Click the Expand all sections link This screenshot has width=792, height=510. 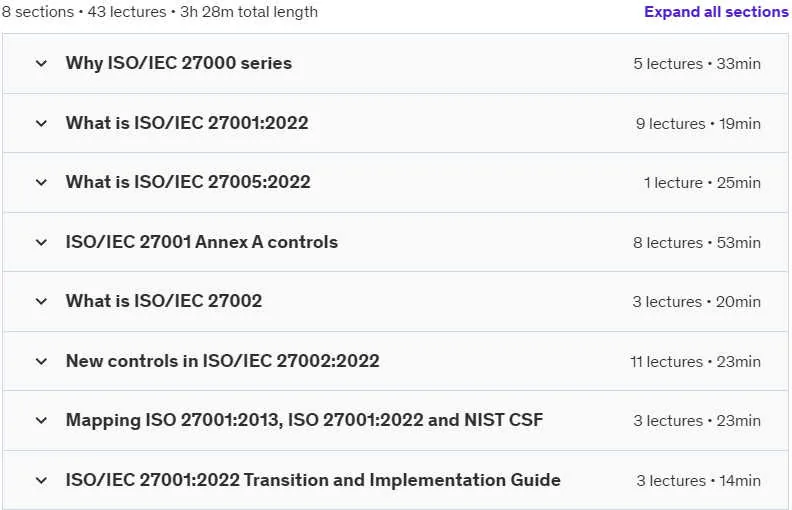pos(716,12)
